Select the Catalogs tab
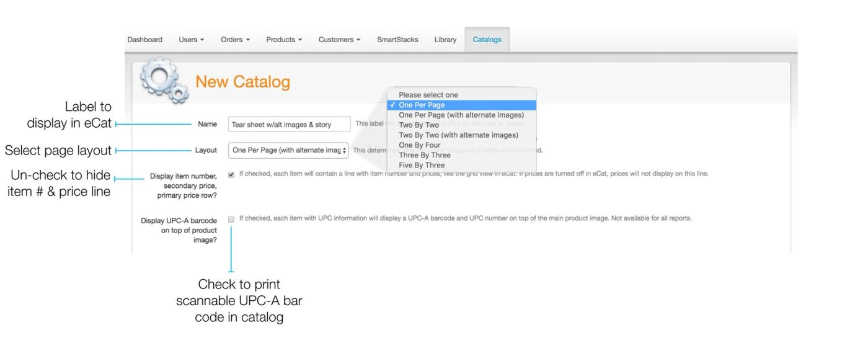The height and width of the screenshot is (356, 868). point(487,40)
